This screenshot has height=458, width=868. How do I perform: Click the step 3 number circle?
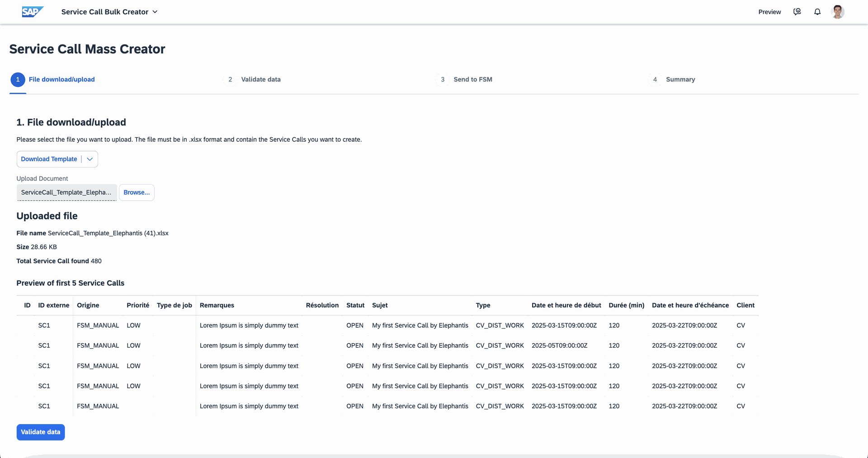click(443, 80)
